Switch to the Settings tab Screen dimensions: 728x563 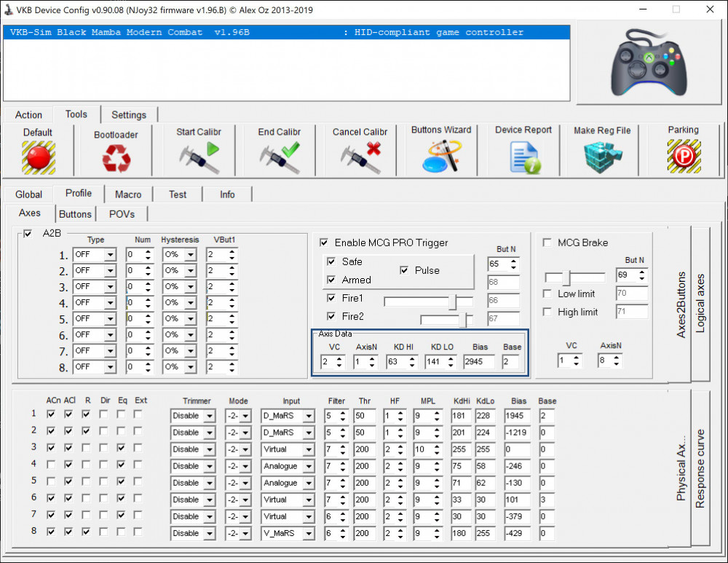pos(129,114)
